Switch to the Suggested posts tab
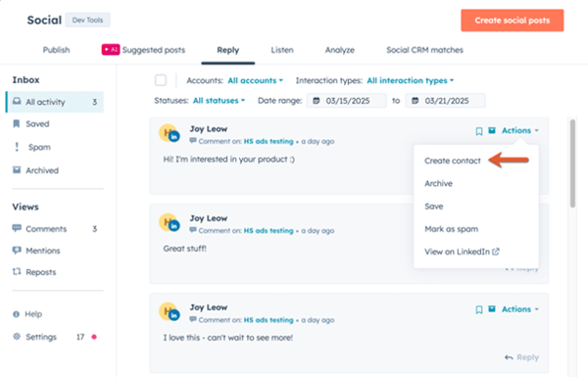Viewport: 588px width, 377px height. click(154, 50)
